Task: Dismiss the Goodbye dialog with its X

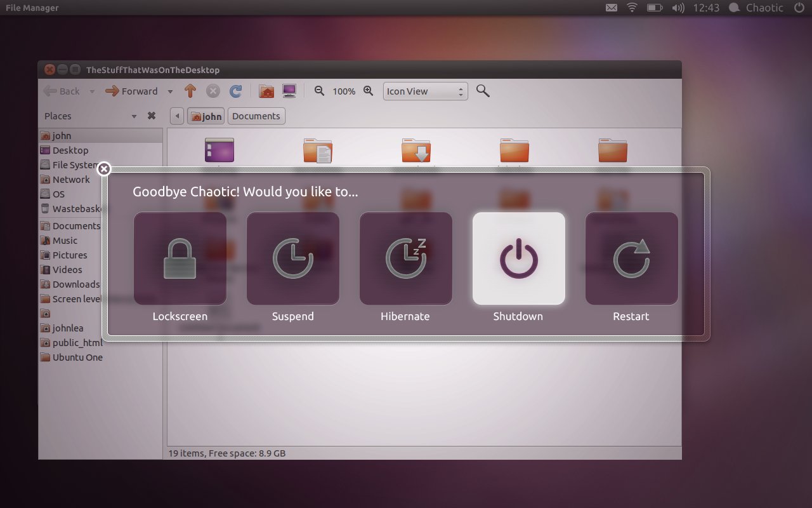Action: (x=104, y=169)
